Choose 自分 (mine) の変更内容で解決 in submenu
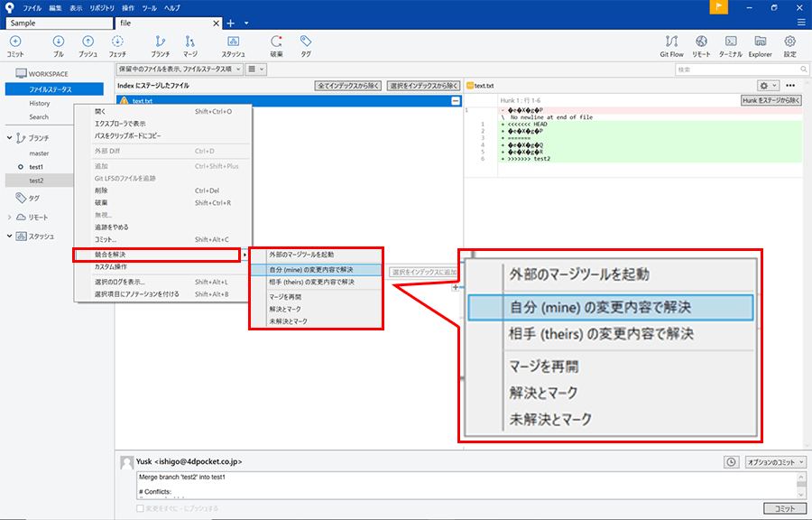The width and height of the screenshot is (812, 520). (316, 270)
